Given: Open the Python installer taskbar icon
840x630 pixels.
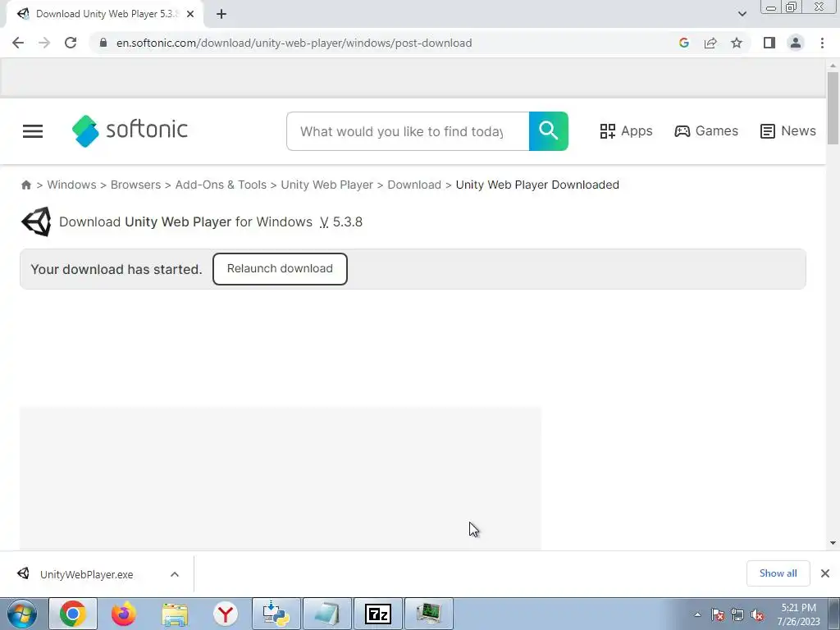Looking at the screenshot, I should pos(276,614).
